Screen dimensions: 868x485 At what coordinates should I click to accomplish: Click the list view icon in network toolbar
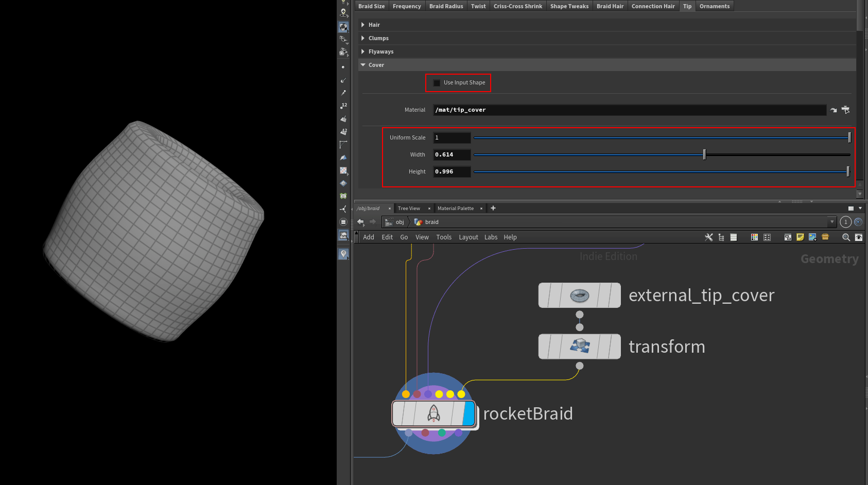click(734, 237)
